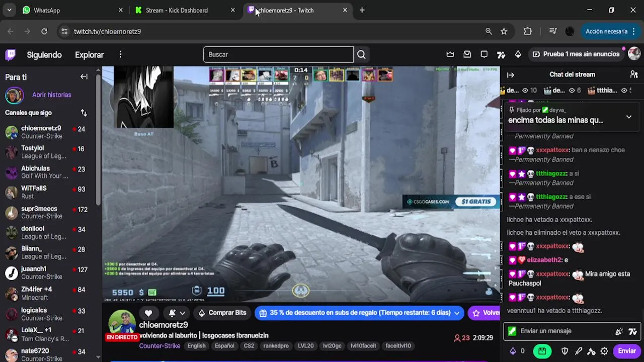Click the gavel mod actions icon under chat

click(592, 351)
